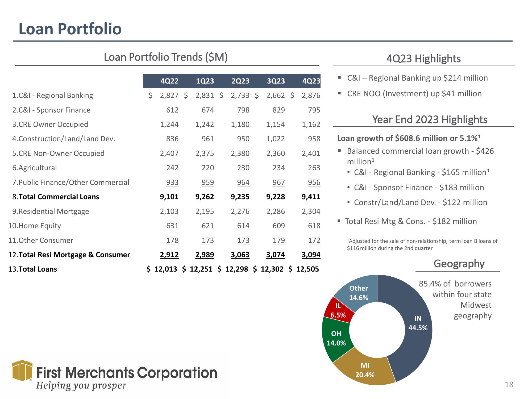This screenshot has width=532, height=399.
Task: Select the OH 14.0% donut segment
Action: (x=336, y=338)
